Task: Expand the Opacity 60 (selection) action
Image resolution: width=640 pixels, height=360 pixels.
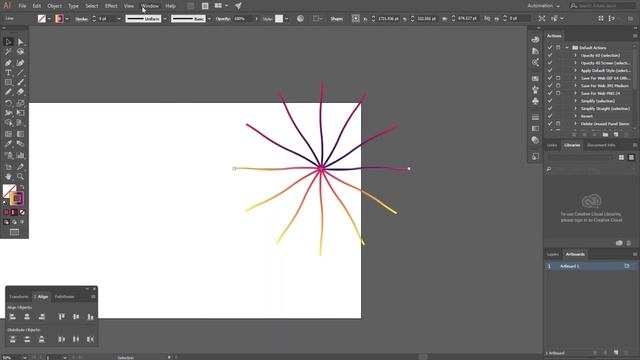Action: point(576,56)
